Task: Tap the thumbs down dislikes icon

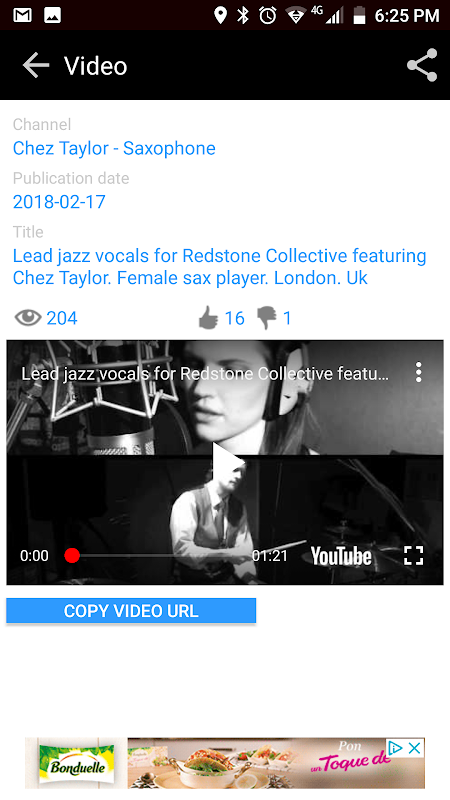Action: (x=266, y=318)
